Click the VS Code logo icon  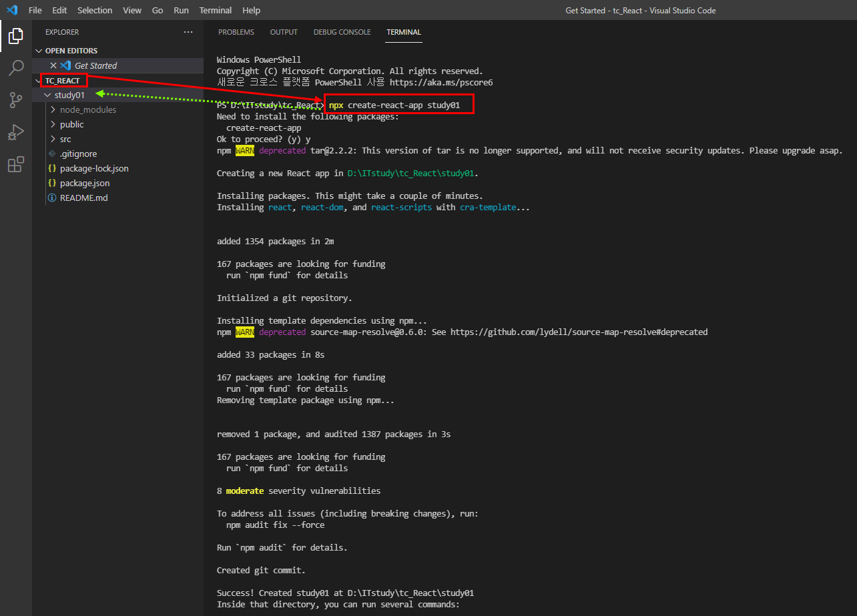[12, 10]
